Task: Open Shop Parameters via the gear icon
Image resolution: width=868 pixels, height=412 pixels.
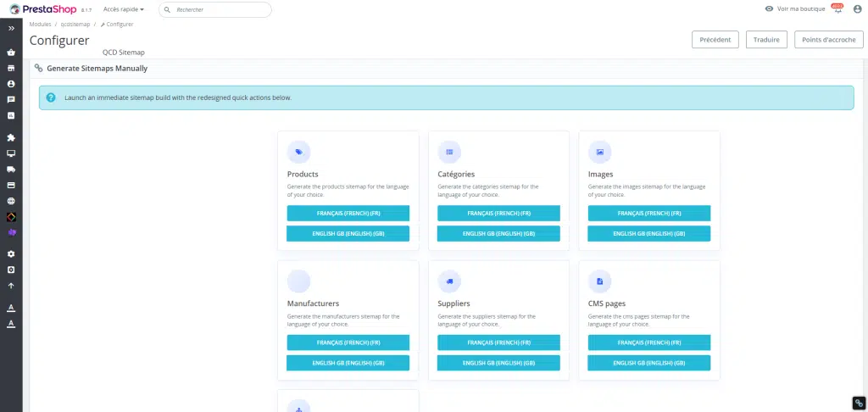Action: (11, 254)
